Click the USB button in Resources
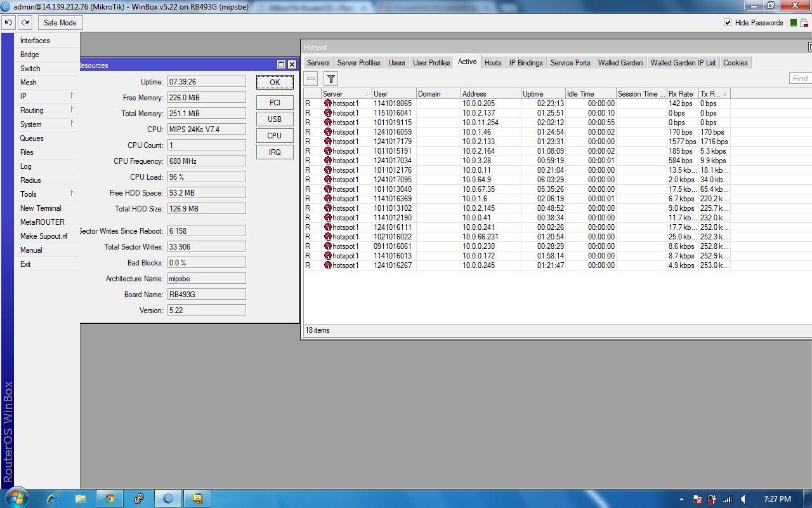 [275, 119]
